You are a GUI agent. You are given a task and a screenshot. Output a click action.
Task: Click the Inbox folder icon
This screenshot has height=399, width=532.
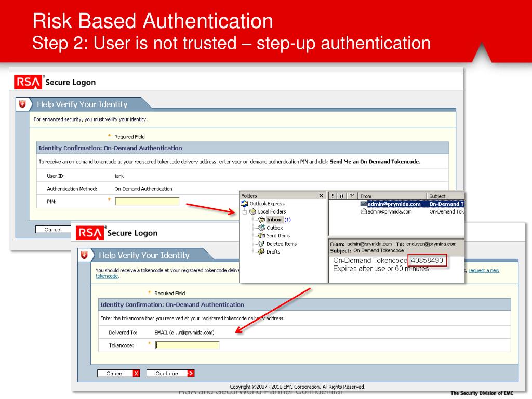(262, 220)
